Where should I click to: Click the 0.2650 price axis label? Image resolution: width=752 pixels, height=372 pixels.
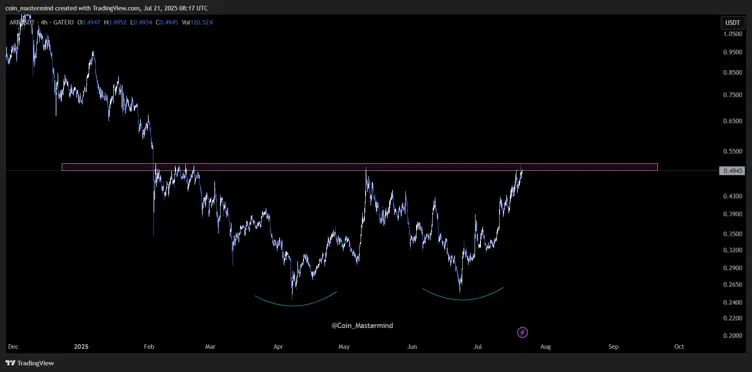click(733, 285)
